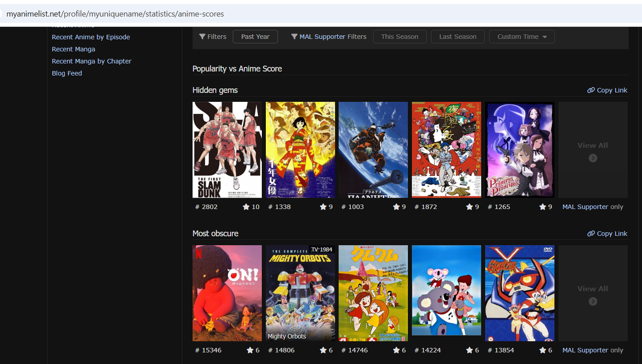Image resolution: width=642 pixels, height=364 pixels.
Task: Open the Recent Manga sidebar link
Action: (x=73, y=49)
